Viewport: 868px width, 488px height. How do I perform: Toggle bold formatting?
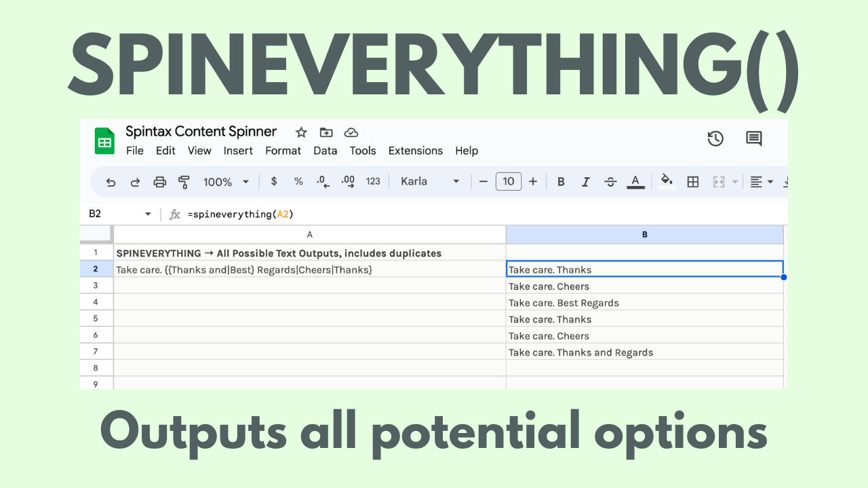(x=561, y=181)
